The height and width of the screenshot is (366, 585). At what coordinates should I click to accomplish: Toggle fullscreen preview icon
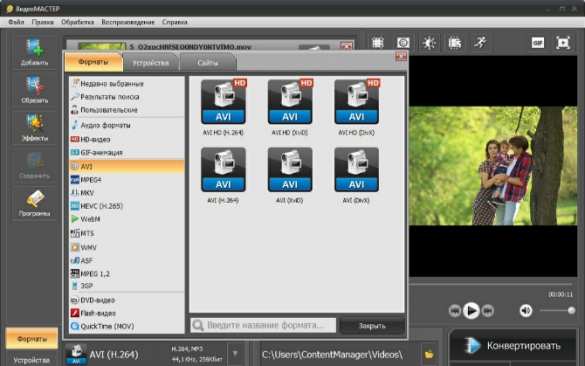click(563, 43)
